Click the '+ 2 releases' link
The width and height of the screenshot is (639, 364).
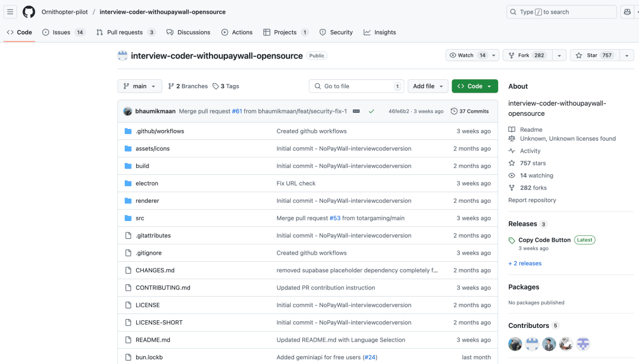coord(525,264)
